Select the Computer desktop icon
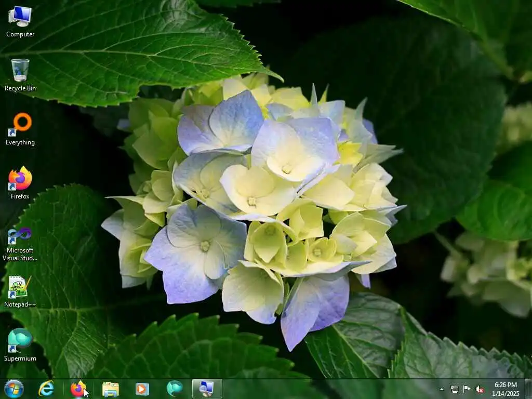Image resolution: width=532 pixels, height=399 pixels. tap(20, 22)
